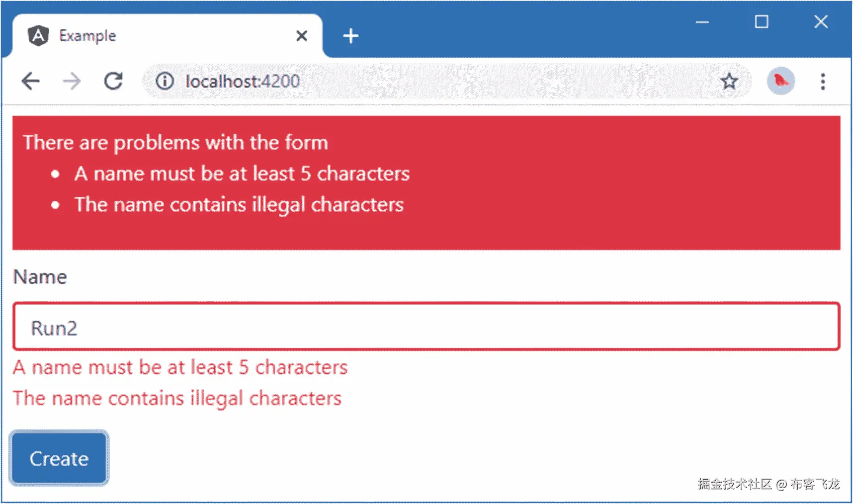Click the Angular favicon on tab

point(38,36)
